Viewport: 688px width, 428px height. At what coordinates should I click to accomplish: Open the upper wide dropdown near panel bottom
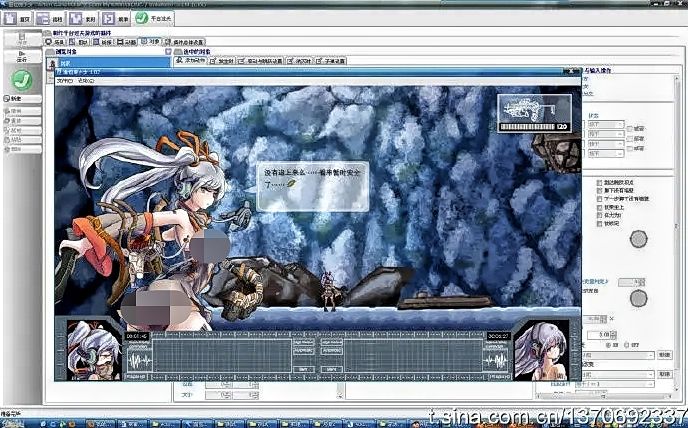click(x=618, y=355)
